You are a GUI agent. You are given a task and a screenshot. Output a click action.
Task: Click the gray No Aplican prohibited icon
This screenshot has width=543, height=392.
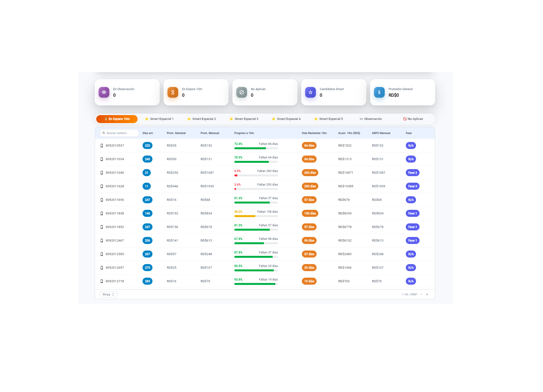[242, 92]
